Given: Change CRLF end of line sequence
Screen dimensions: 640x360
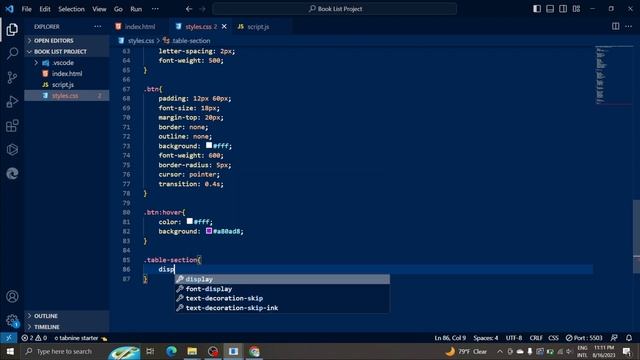Looking at the screenshot, I should [x=536, y=338].
